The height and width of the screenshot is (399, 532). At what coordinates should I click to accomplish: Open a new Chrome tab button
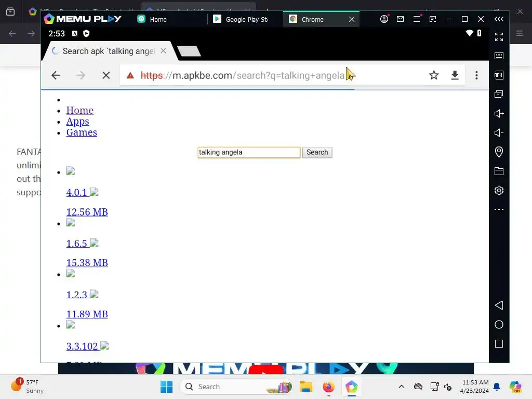[x=189, y=51]
